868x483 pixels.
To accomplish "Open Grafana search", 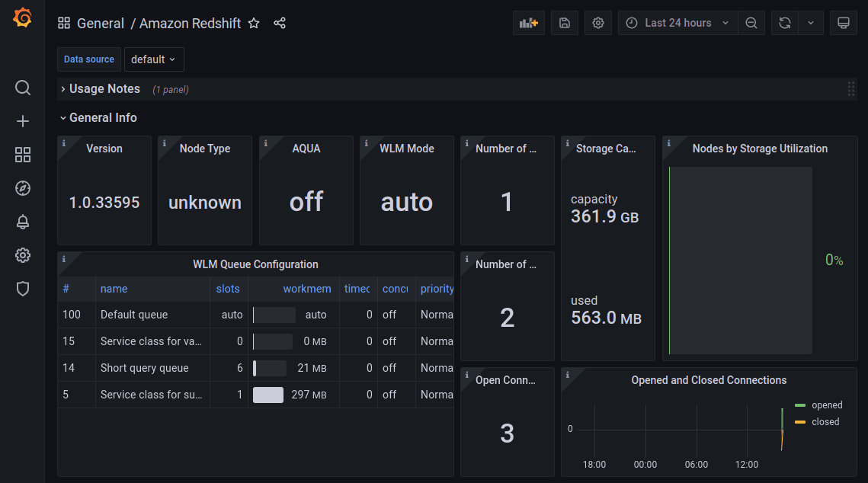I will tap(23, 88).
